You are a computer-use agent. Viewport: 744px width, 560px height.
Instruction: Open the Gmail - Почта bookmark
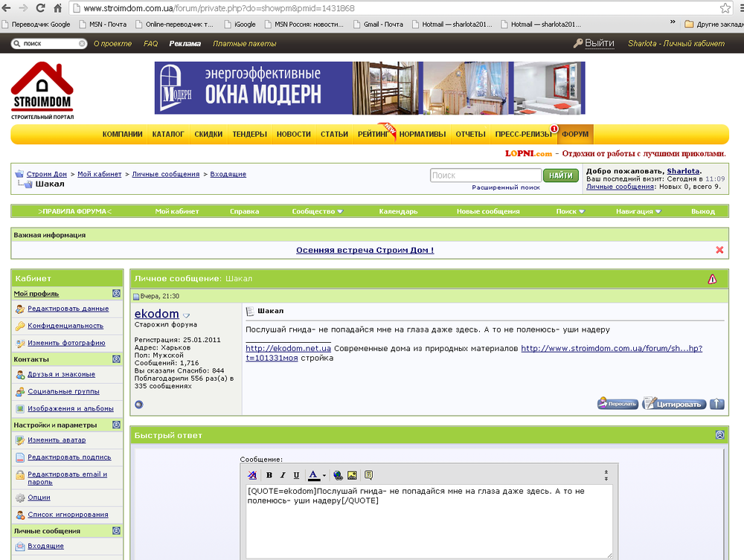(x=378, y=25)
